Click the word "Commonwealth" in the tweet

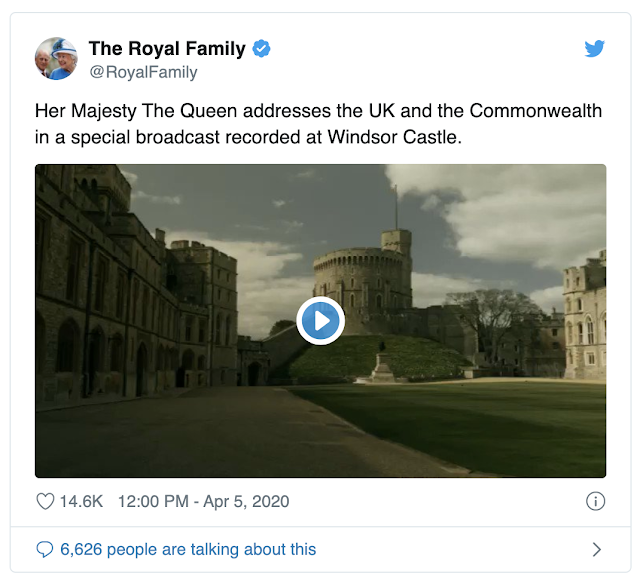click(x=536, y=111)
